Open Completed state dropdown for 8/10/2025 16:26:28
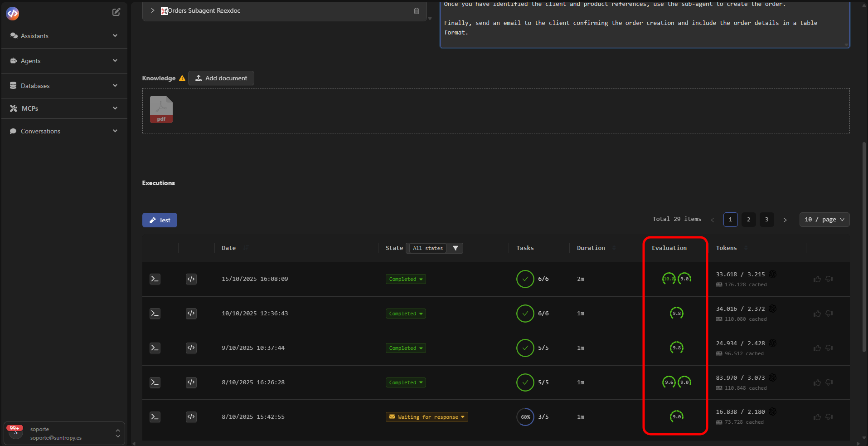 tap(406, 382)
